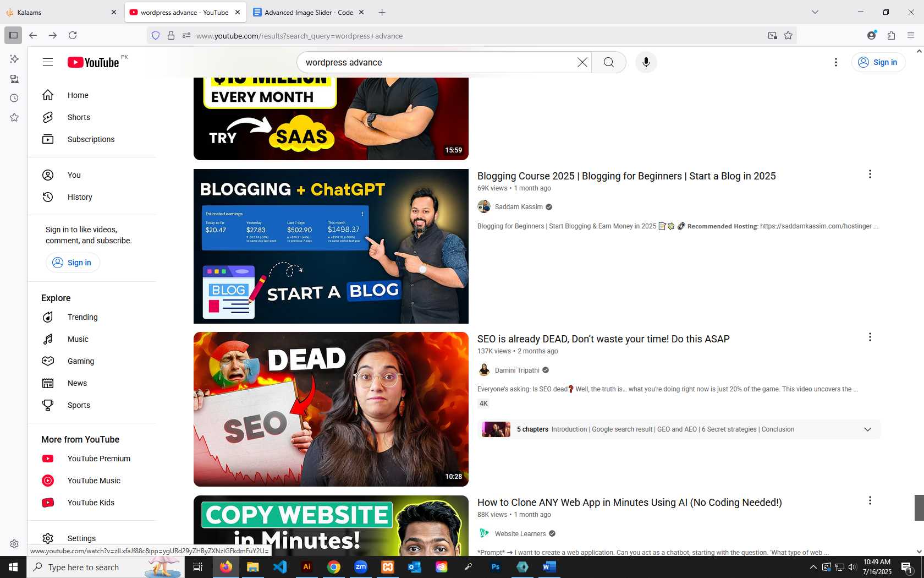Screen dimensions: 924x578
Task: Open browser sidebar synced tabs icon
Action: pos(14,79)
